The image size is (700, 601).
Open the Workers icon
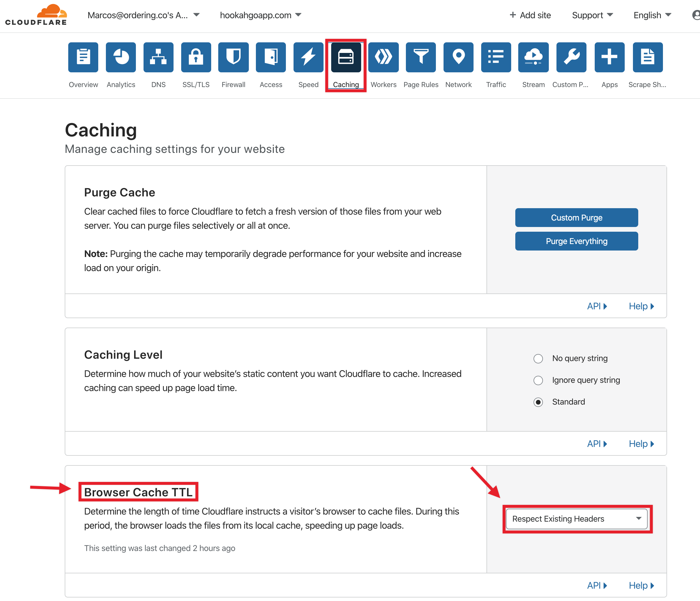point(383,57)
